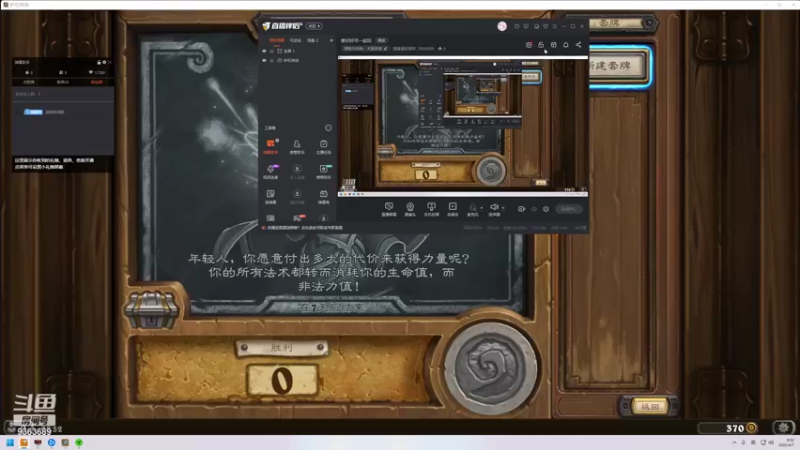800x450 pixels.
Task: Click the hint link at streaming app bottom
Action: [304, 228]
